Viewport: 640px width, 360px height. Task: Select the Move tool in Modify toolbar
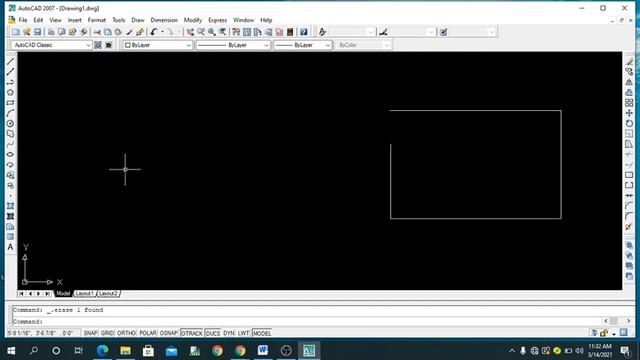pyautogui.click(x=629, y=113)
